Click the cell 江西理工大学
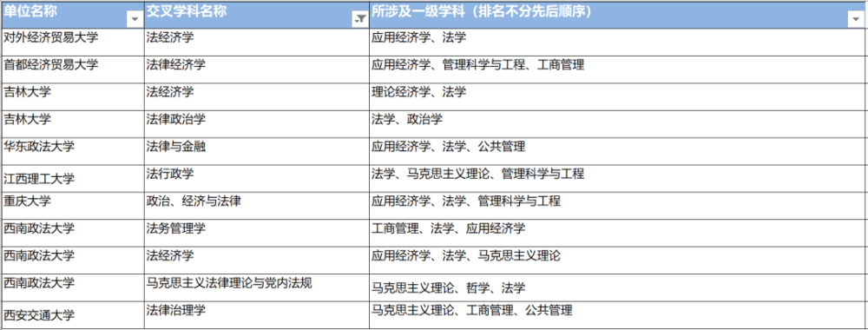 pyautogui.click(x=72, y=178)
